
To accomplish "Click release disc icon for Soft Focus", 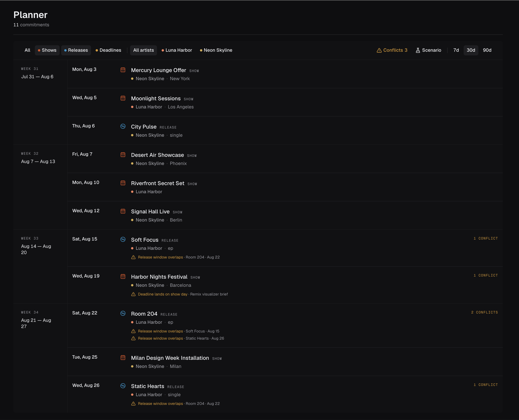I will coord(123,239).
